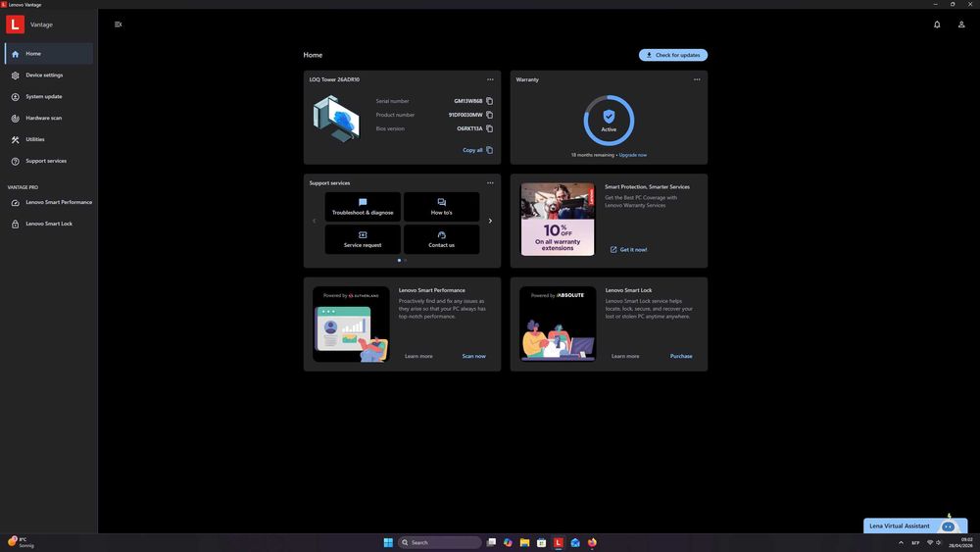Open the Mail app from taskbar
Viewport: 980px width, 552px height.
[x=575, y=542]
